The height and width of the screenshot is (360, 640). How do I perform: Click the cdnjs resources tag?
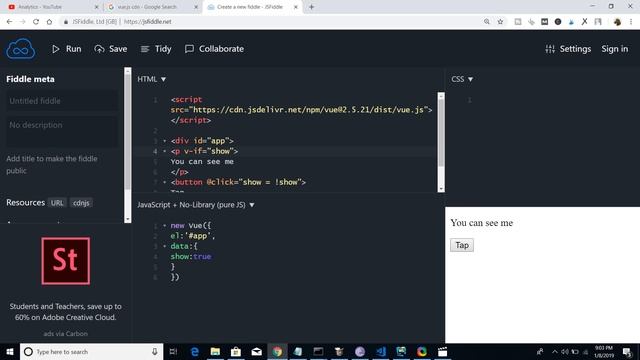click(81, 203)
